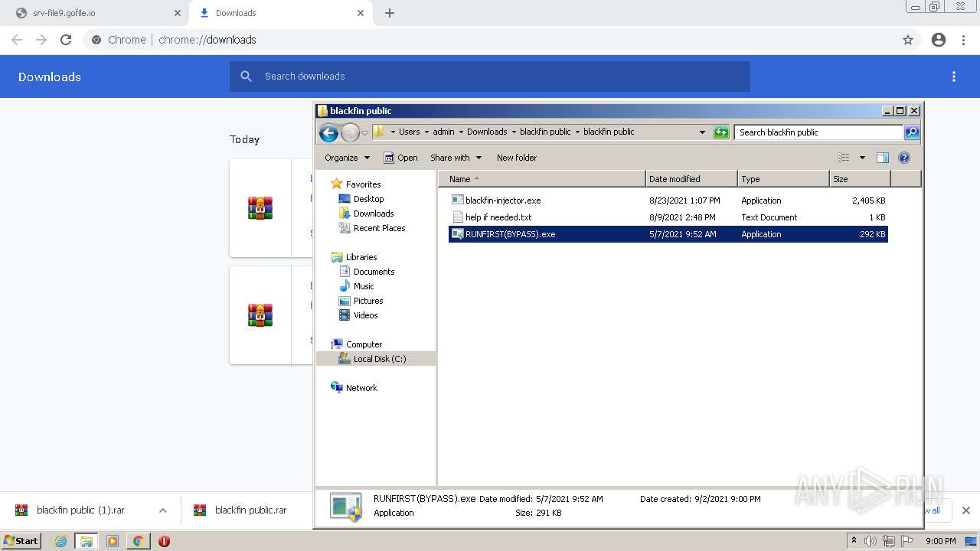Open Share with dropdown menu
Viewport: 980px width, 551px height.
(456, 158)
